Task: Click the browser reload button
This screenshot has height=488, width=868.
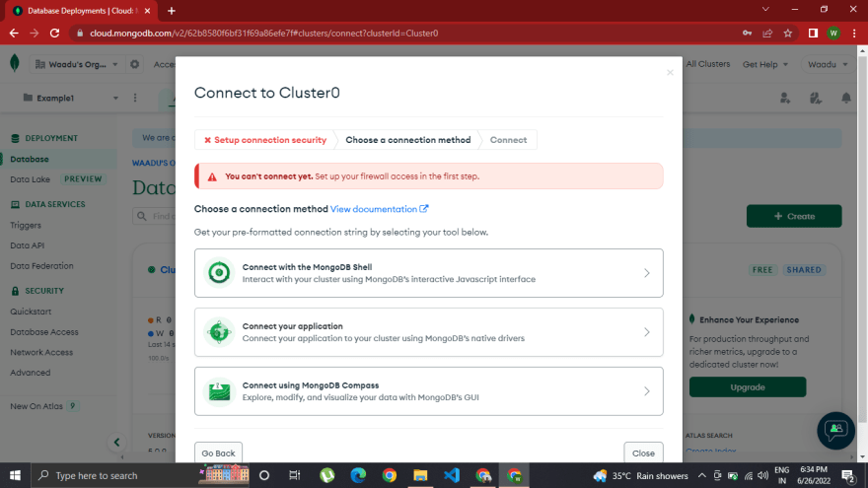Action: [54, 34]
